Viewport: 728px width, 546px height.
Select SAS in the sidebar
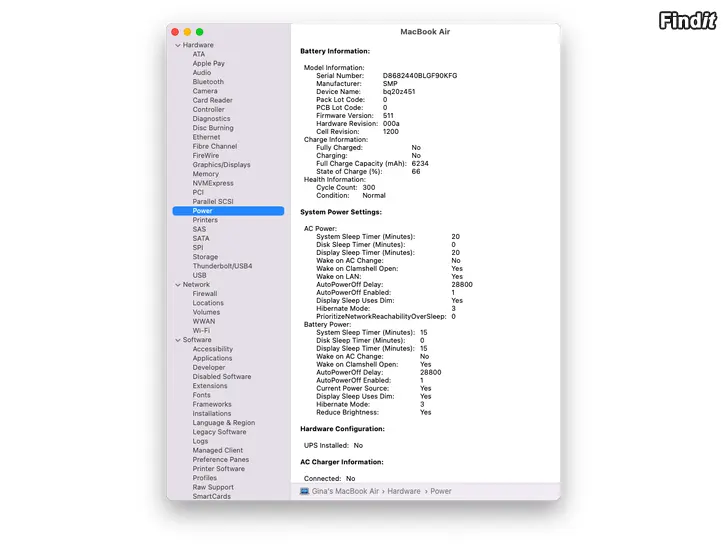point(199,229)
